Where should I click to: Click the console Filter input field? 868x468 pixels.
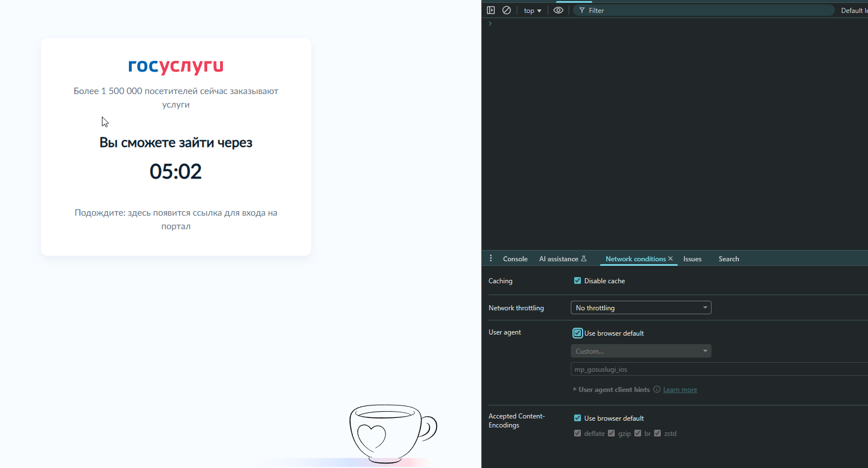704,11
